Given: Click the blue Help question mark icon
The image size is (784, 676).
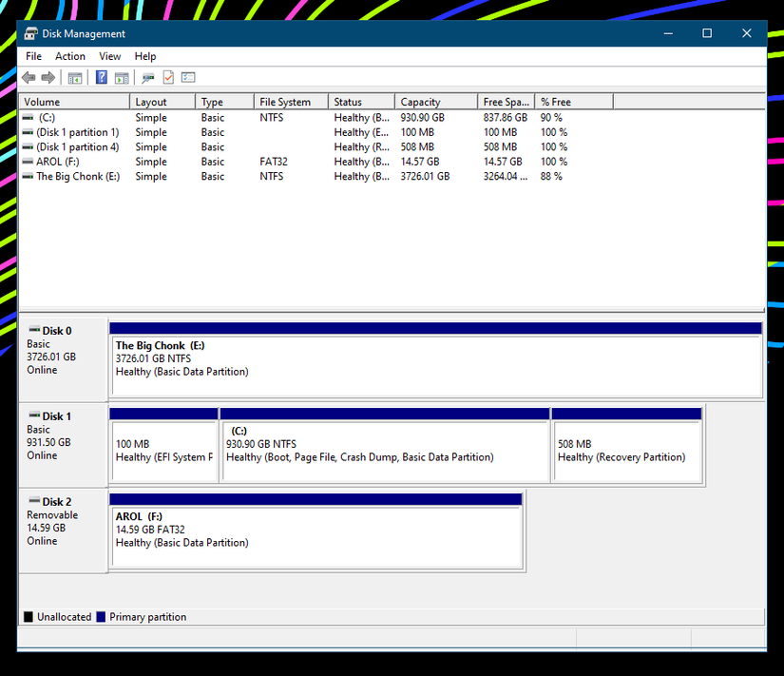Looking at the screenshot, I should pos(102,78).
